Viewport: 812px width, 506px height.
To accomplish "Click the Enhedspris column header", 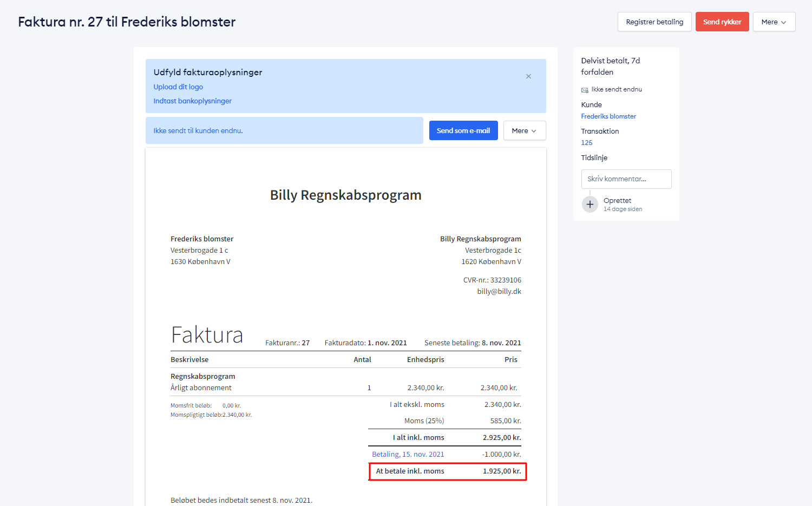I will click(425, 359).
